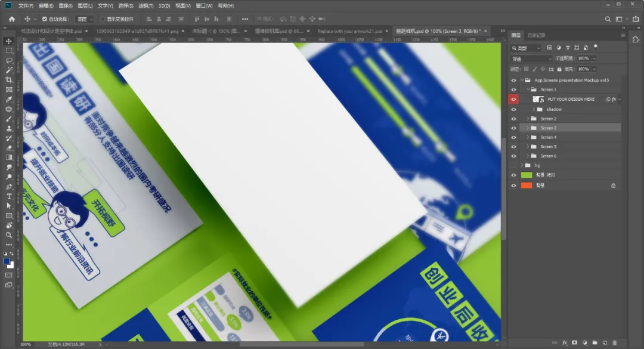Open the auto-select layer/group dropdown
The height and width of the screenshot is (349, 644).
(x=85, y=19)
